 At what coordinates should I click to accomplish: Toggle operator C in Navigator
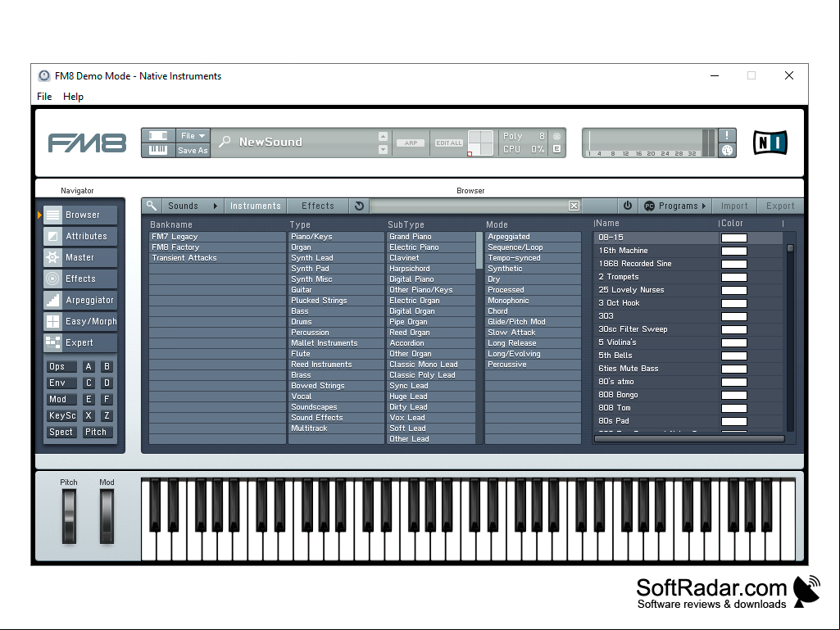pos(89,383)
